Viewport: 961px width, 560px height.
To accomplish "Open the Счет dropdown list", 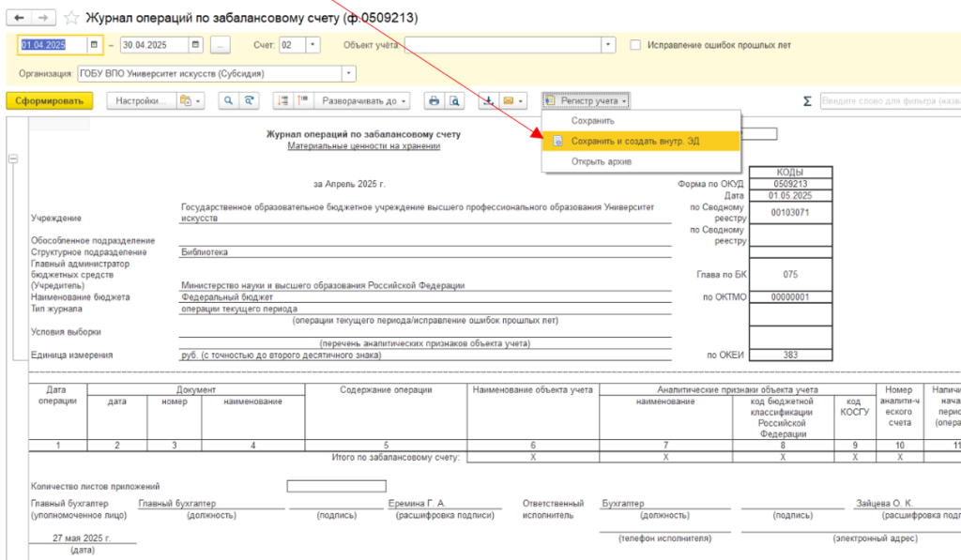I will pos(313,45).
